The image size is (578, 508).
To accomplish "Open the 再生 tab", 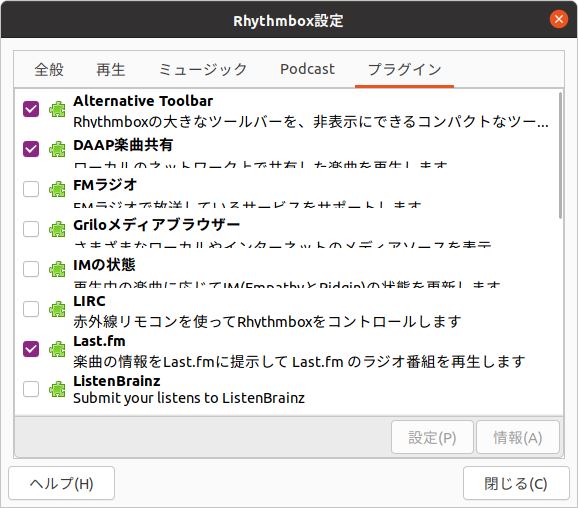I will coord(111,69).
